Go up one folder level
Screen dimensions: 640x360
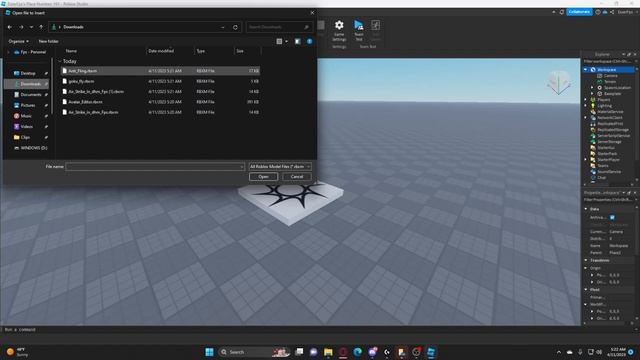tap(41, 27)
